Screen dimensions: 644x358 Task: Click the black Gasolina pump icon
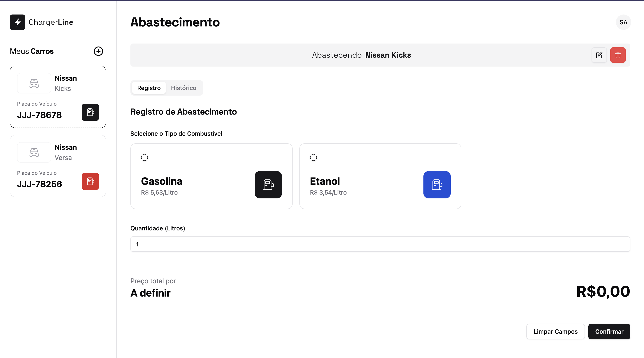[x=268, y=185]
